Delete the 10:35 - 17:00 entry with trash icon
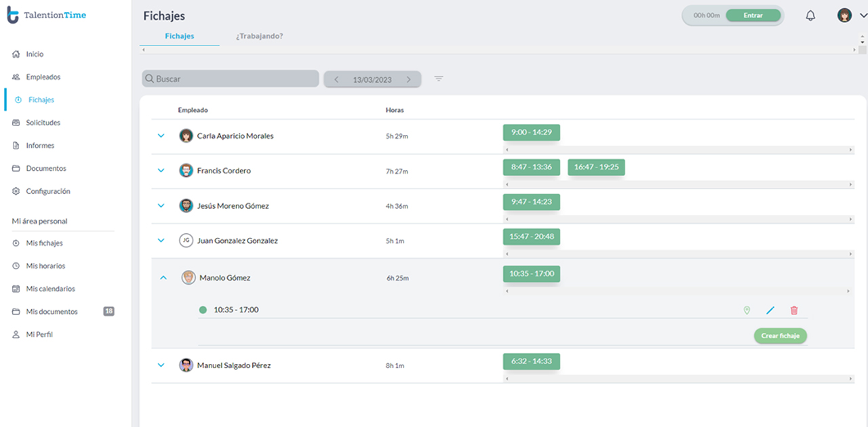The width and height of the screenshot is (868, 427). pyautogui.click(x=794, y=310)
